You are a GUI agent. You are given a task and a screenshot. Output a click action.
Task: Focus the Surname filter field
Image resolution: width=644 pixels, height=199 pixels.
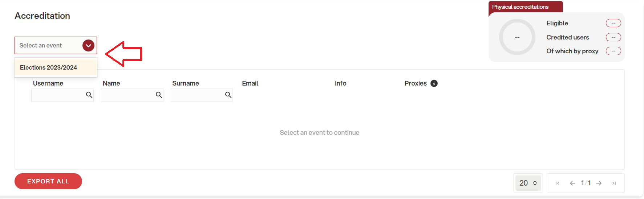[x=202, y=95]
